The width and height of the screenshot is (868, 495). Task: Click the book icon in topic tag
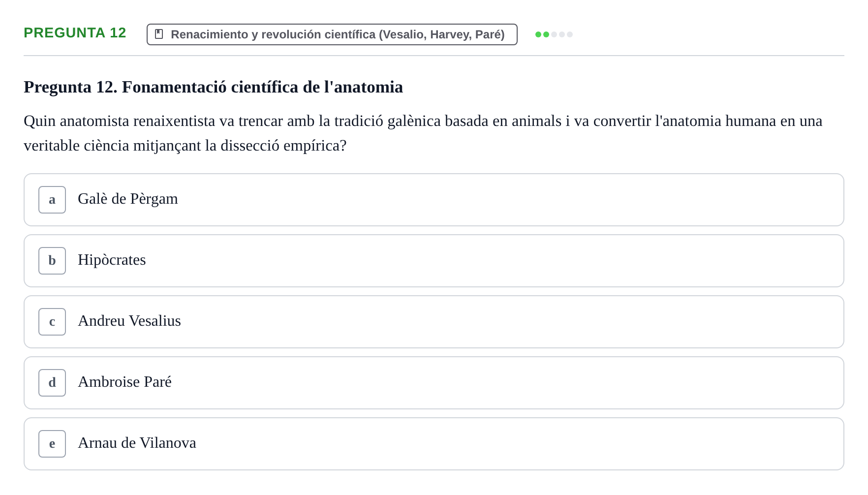[159, 34]
